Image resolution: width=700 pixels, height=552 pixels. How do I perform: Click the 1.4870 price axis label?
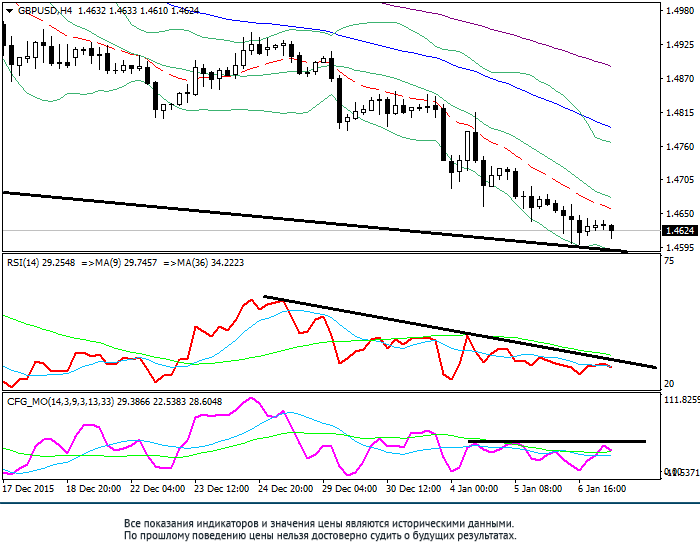pos(680,79)
